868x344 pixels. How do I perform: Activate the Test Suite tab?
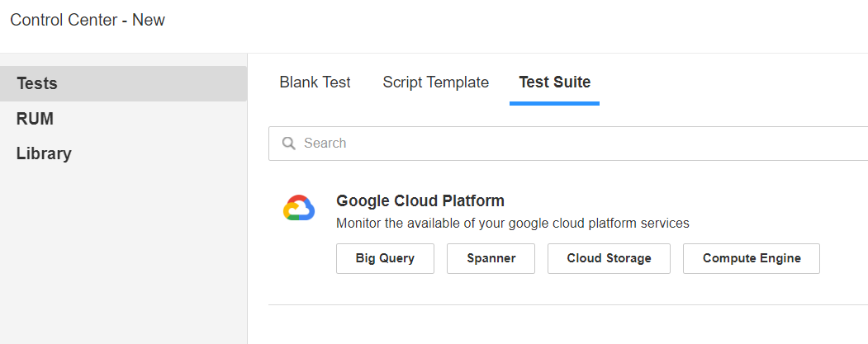pyautogui.click(x=555, y=82)
